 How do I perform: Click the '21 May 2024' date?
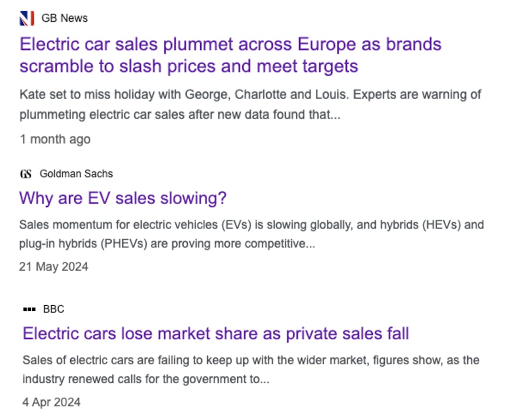tap(54, 266)
